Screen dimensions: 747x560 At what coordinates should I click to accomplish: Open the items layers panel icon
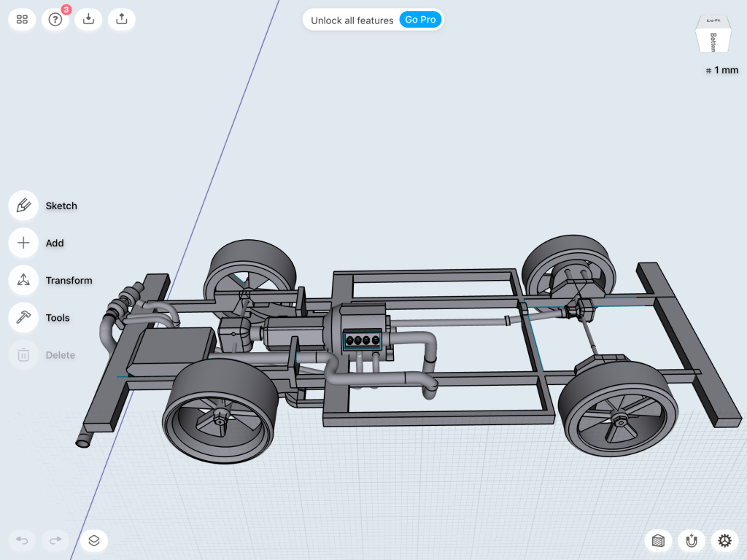coord(94,540)
